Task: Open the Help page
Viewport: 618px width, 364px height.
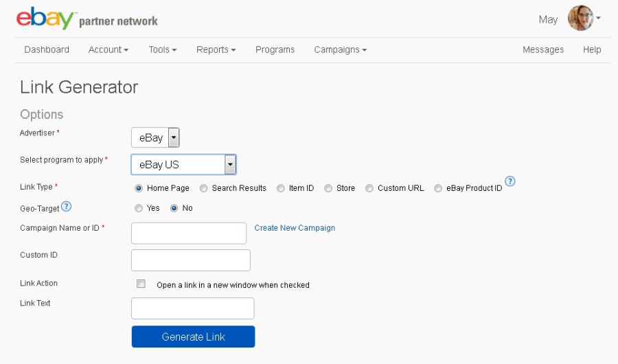Action: click(592, 49)
